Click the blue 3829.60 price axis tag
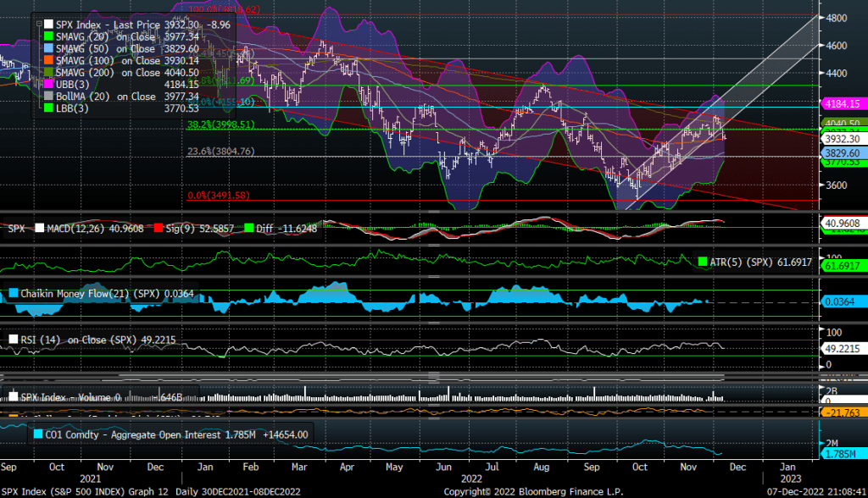 [x=843, y=152]
